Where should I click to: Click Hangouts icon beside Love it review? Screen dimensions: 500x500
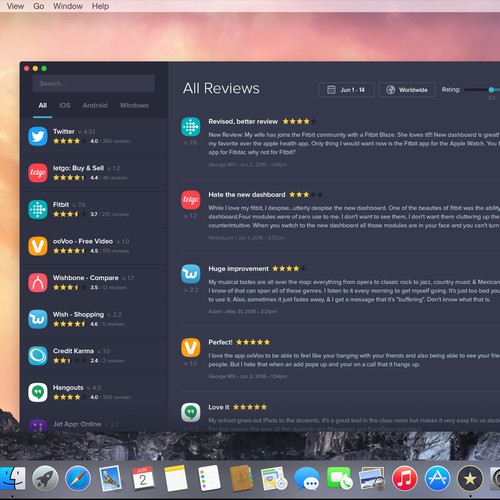pos(191,412)
